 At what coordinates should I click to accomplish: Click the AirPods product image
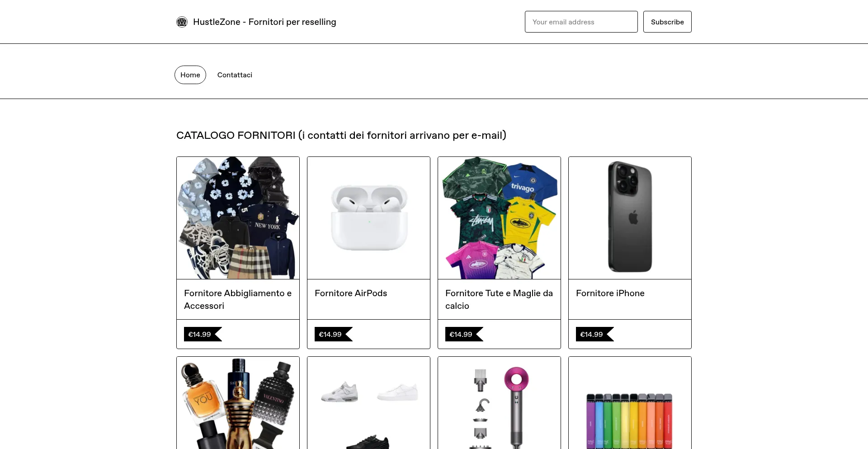coord(368,218)
